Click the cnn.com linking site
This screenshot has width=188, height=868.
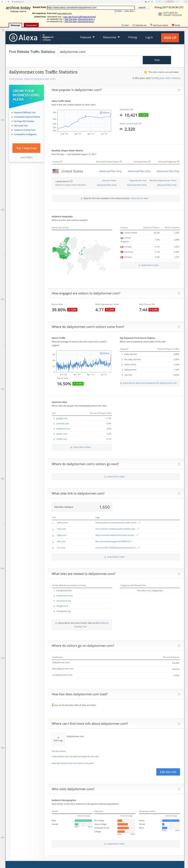click(x=61, y=548)
